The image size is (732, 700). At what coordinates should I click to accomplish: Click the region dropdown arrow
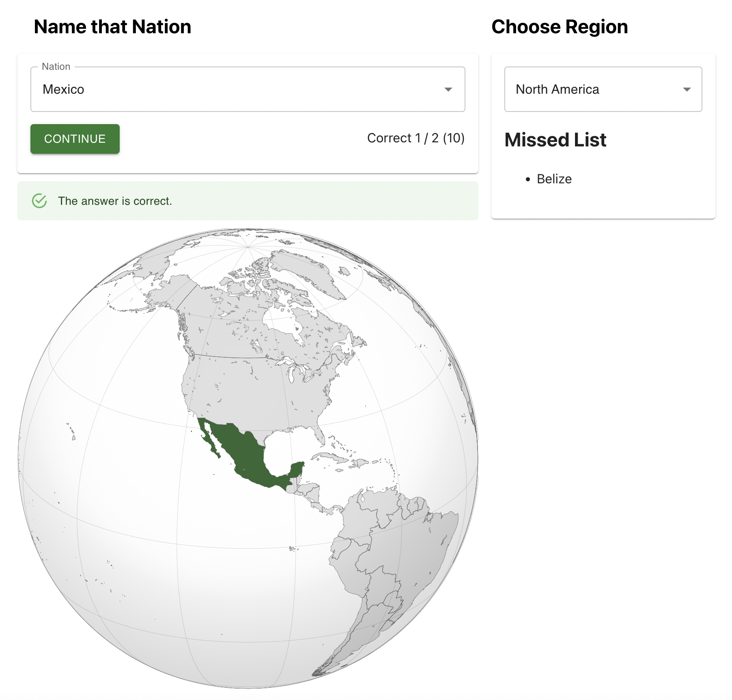(687, 89)
